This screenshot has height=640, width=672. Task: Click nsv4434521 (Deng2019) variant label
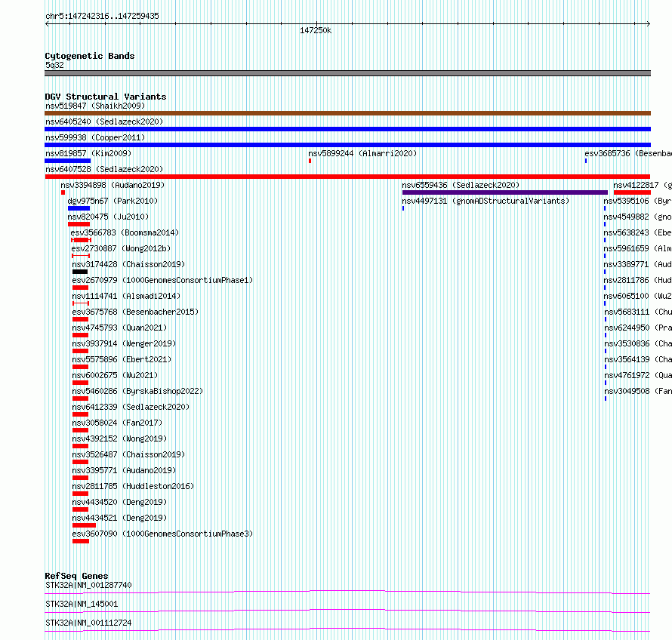coord(119,518)
